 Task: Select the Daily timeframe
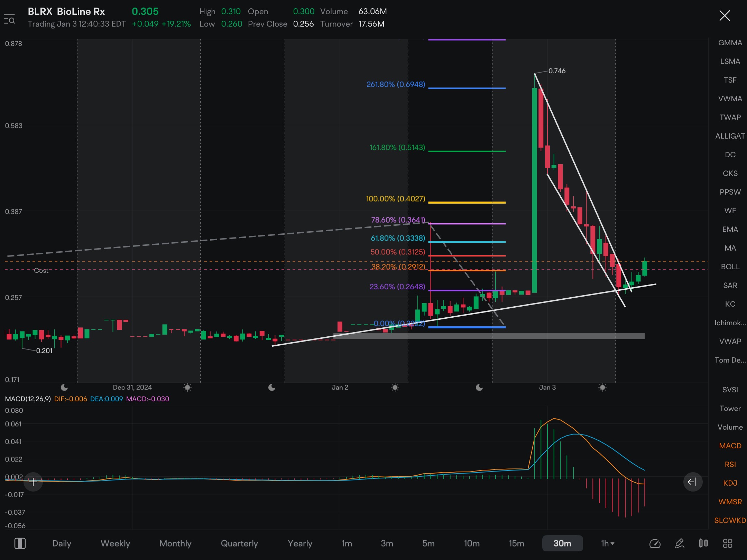pos(62,543)
